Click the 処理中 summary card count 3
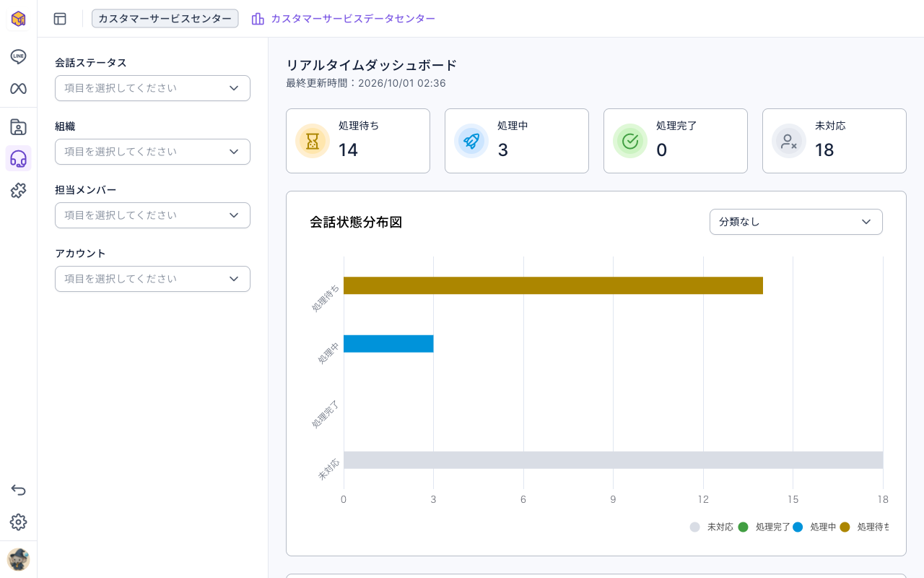This screenshot has width=924, height=578. (503, 150)
